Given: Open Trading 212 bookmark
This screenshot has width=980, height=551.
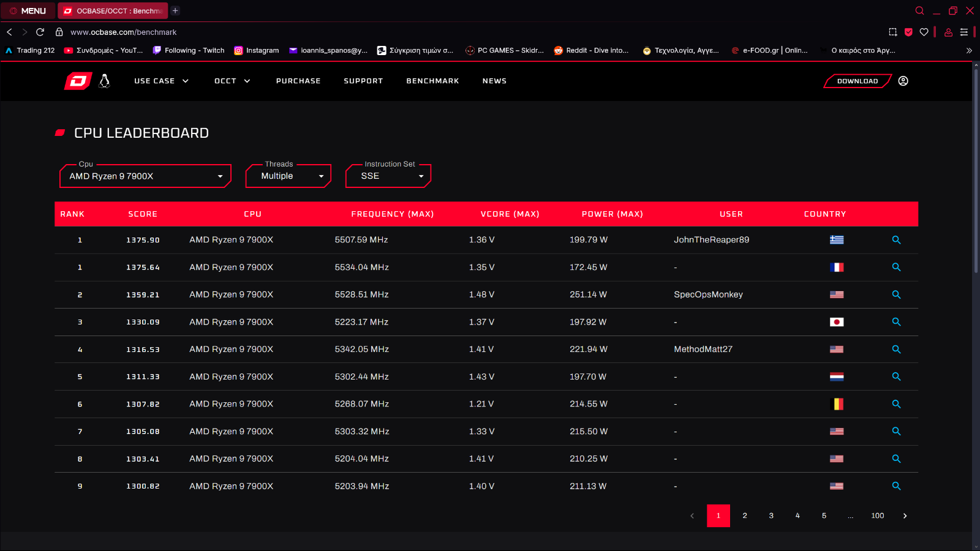Looking at the screenshot, I should coord(30,50).
